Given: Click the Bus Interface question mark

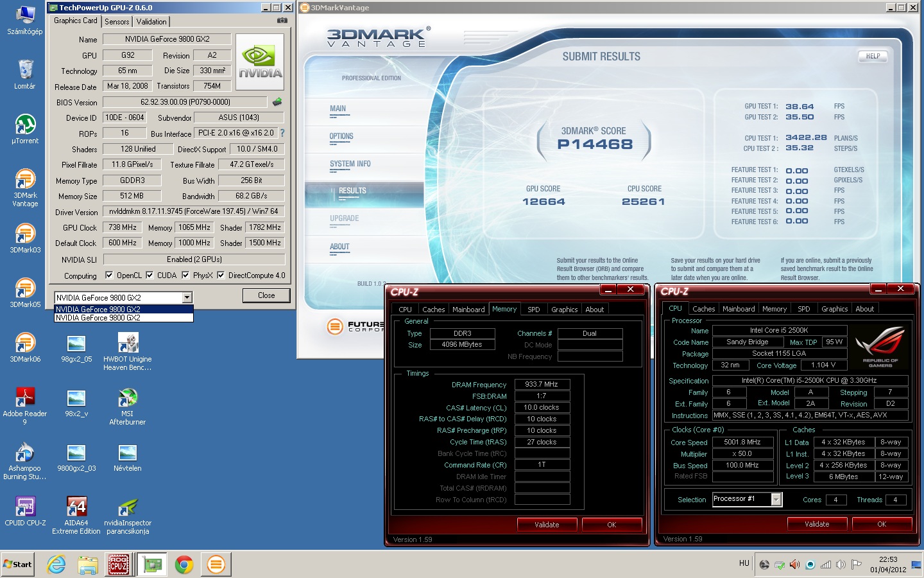Looking at the screenshot, I should [282, 133].
